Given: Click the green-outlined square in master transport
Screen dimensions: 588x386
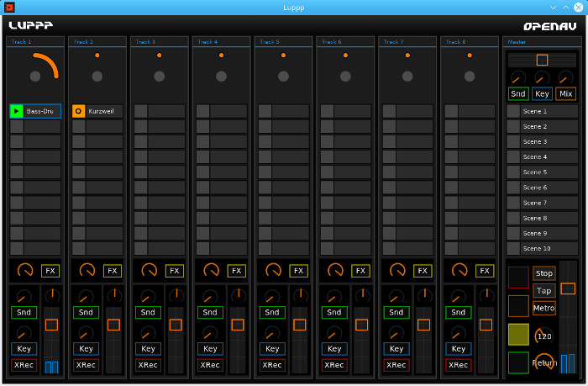Looking at the screenshot, I should tap(518, 362).
